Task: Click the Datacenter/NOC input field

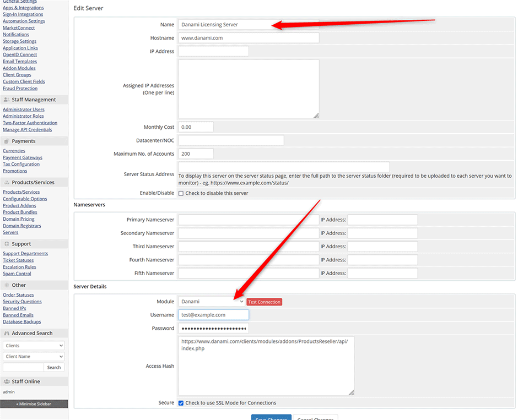Action: pyautogui.click(x=231, y=140)
